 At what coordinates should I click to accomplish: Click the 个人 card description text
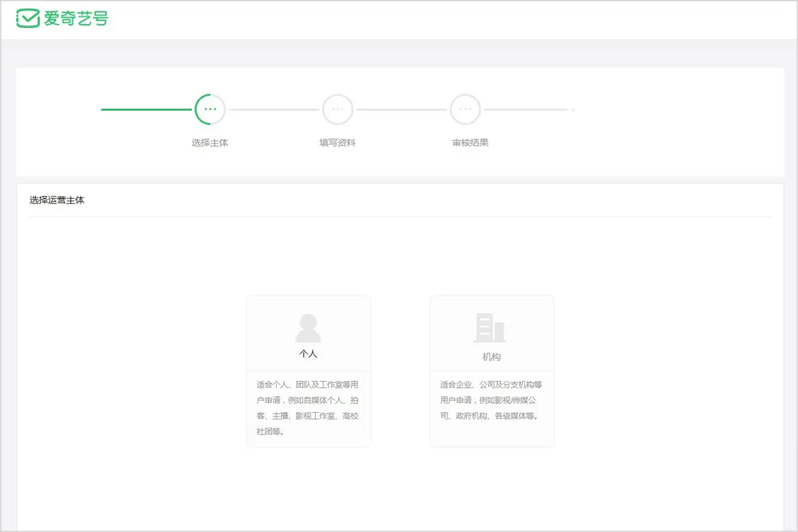pyautogui.click(x=308, y=408)
